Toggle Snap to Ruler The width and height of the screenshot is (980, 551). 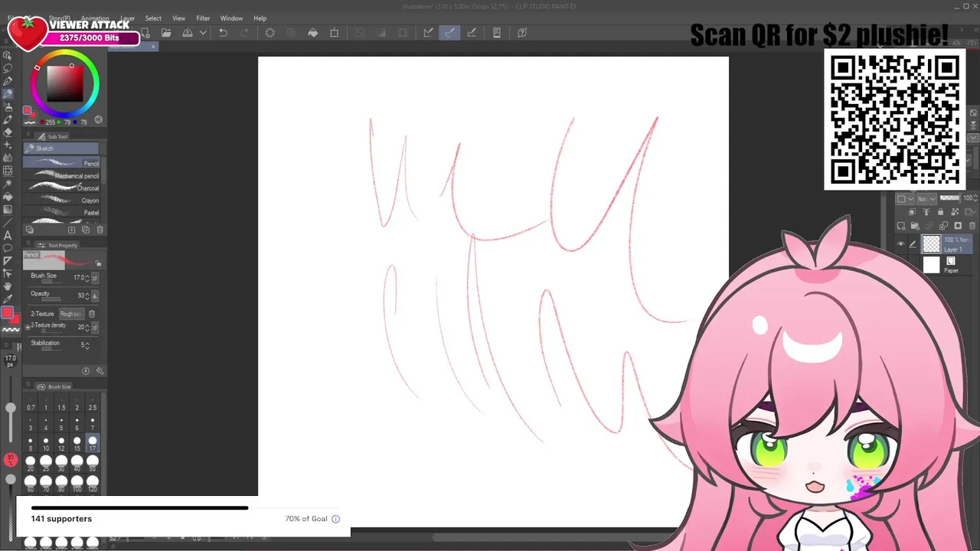(428, 33)
